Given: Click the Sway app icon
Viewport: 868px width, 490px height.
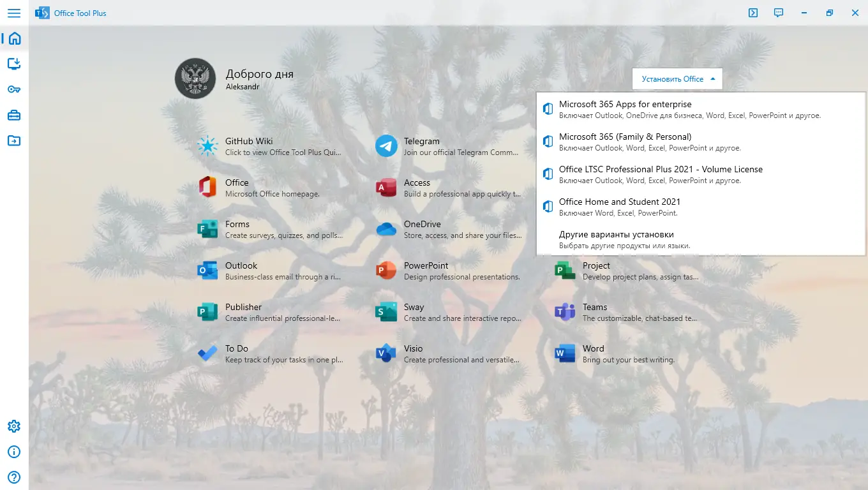Looking at the screenshot, I should 386,312.
